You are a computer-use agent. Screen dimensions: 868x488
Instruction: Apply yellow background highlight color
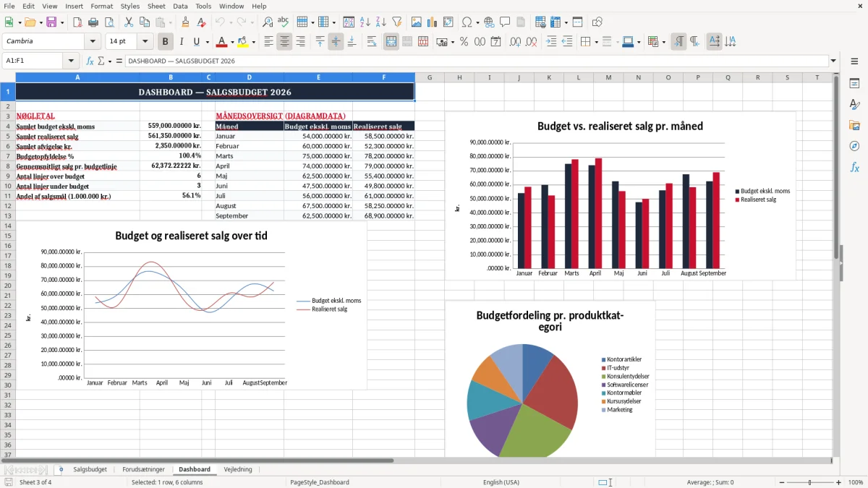click(x=244, y=42)
